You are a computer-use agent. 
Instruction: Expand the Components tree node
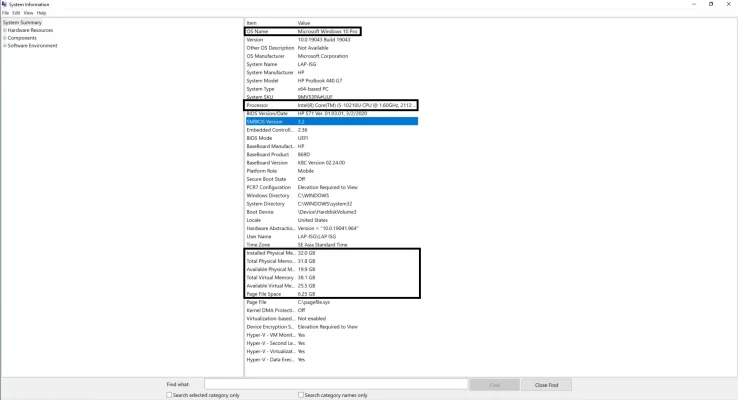(5, 38)
